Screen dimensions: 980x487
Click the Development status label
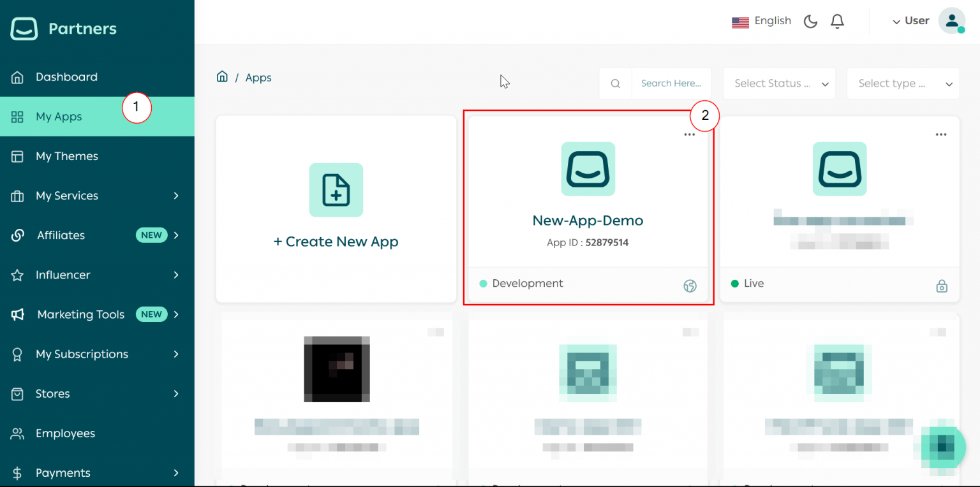coord(528,284)
